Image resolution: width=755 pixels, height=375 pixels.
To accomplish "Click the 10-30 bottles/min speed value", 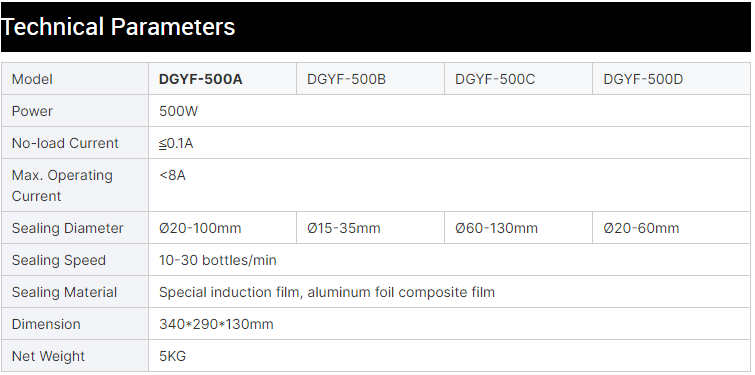I will (x=218, y=260).
